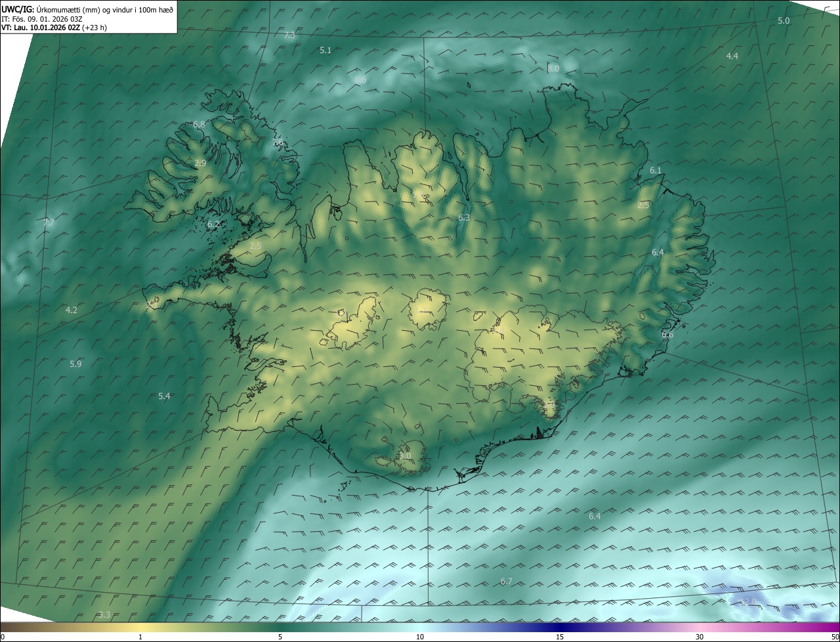Click the map value label '5.0'
Viewport: 840px width, 642px height.
[x=784, y=21]
